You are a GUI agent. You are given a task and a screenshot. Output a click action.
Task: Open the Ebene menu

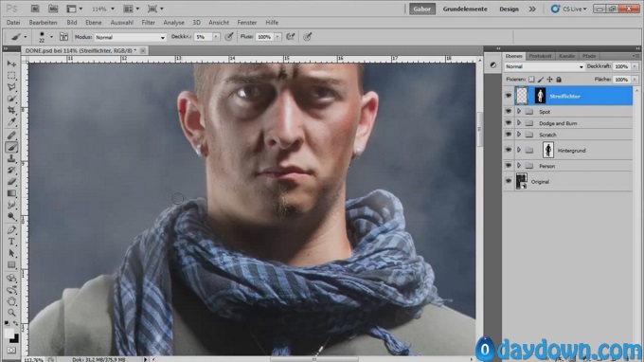93,23
